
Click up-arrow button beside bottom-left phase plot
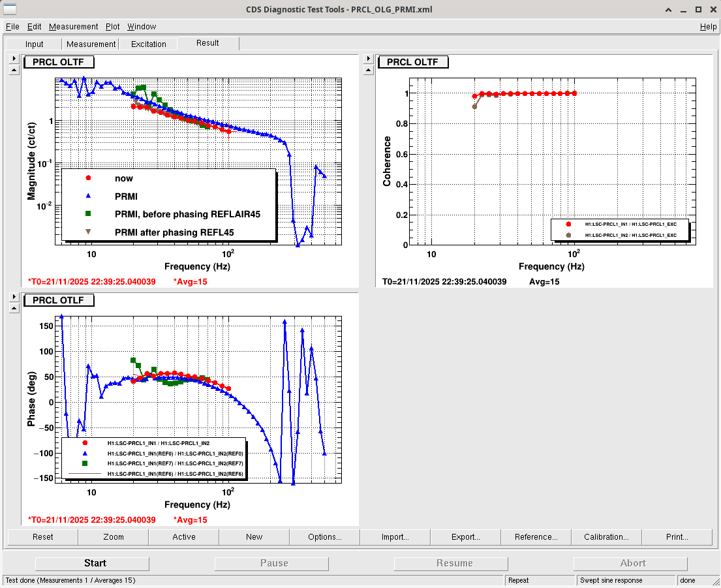pos(14,307)
